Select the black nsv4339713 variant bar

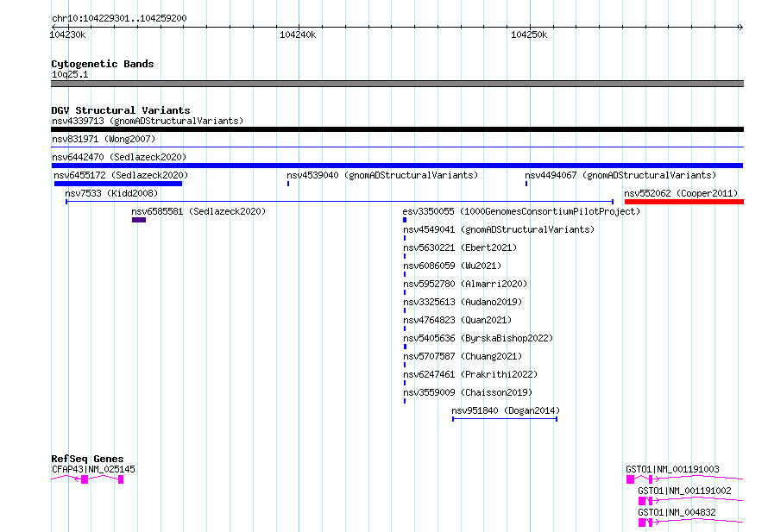pyautogui.click(x=397, y=129)
